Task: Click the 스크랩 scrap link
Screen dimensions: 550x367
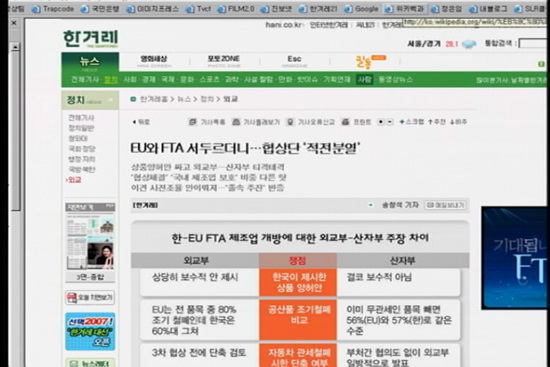Action: click(x=411, y=122)
